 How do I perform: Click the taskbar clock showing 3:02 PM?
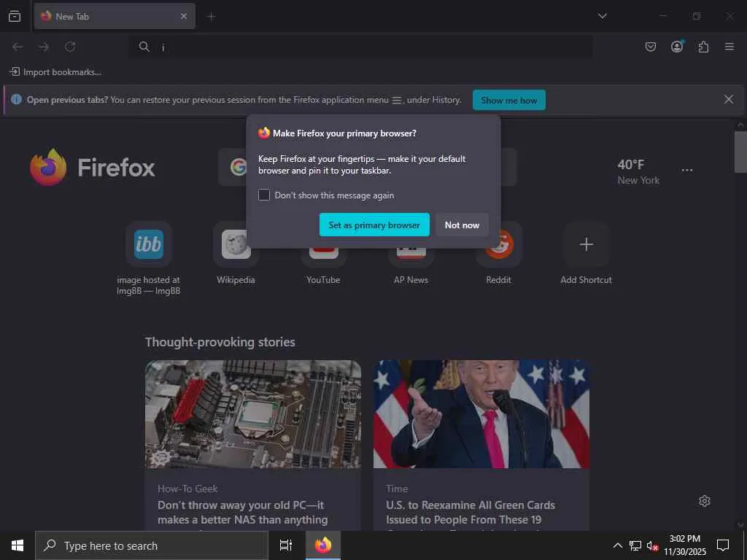coord(684,545)
